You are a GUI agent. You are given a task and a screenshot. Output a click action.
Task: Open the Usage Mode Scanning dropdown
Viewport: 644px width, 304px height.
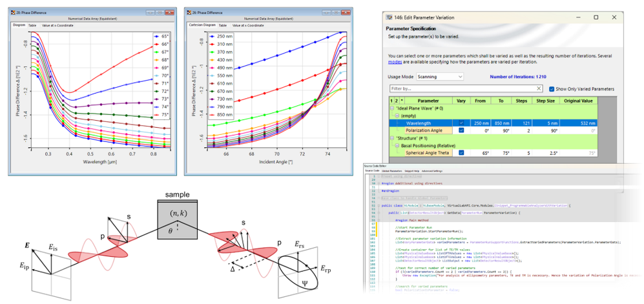pyautogui.click(x=440, y=77)
